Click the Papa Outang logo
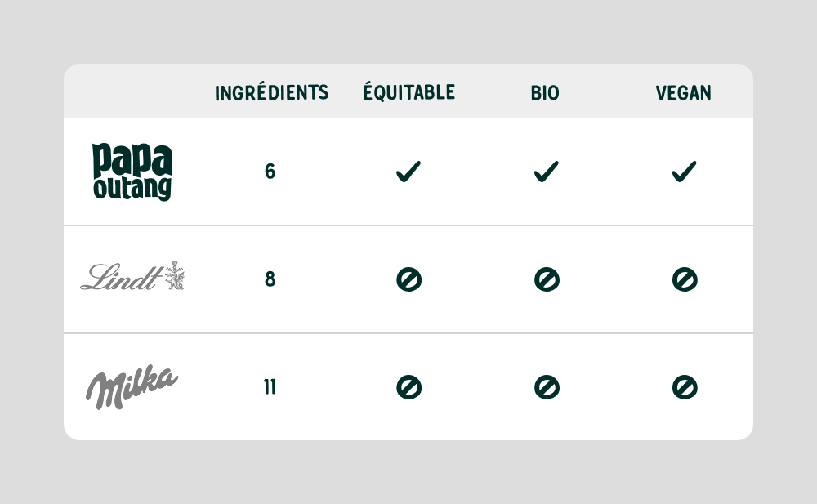 point(132,172)
